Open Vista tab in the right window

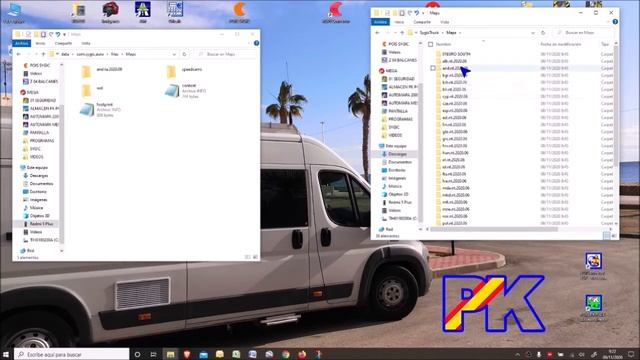click(x=444, y=22)
